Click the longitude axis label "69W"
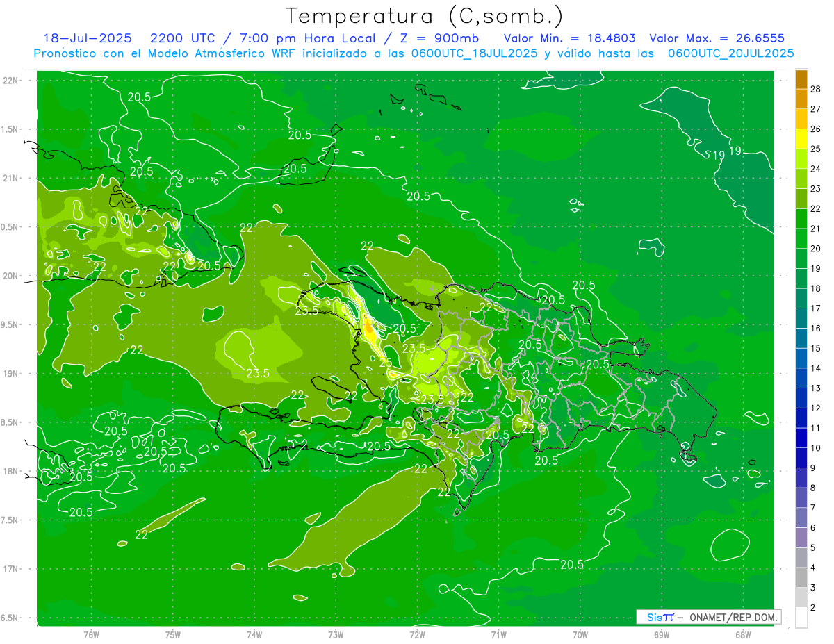Viewport: 834px width, 644px height. (x=661, y=634)
